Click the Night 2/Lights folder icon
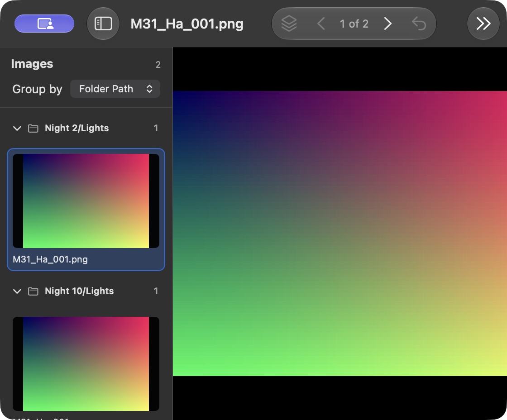 33,129
